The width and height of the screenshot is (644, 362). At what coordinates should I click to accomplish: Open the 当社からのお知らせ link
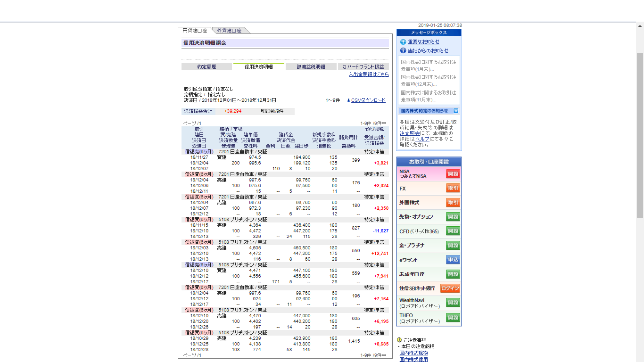[x=428, y=51]
